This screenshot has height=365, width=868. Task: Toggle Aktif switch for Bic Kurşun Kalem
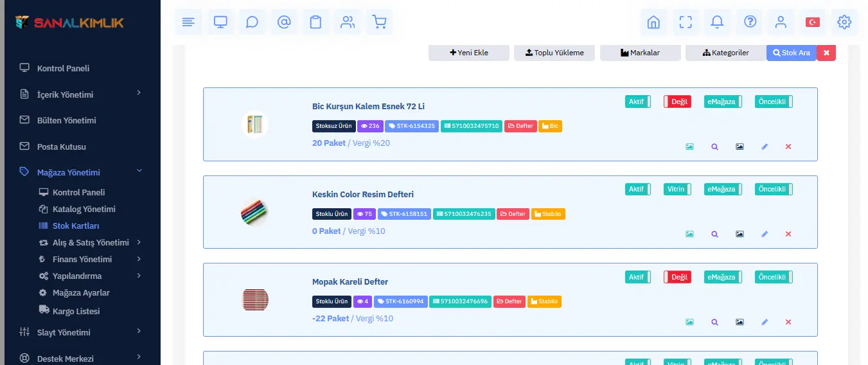[x=637, y=102]
